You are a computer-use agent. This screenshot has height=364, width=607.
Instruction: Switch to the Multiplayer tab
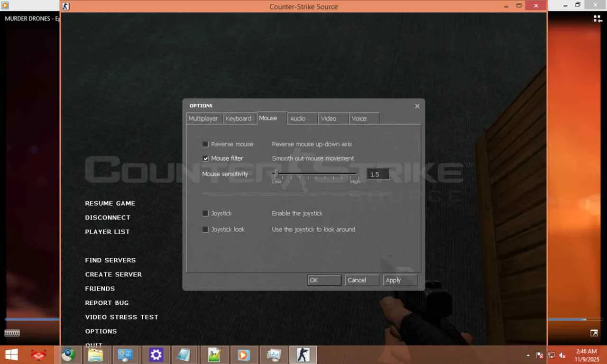click(204, 118)
